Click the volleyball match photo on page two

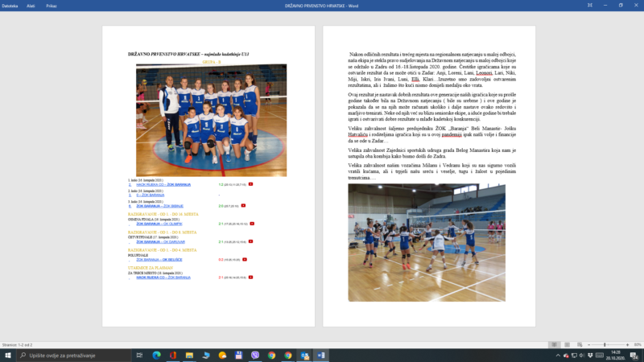coord(427,242)
